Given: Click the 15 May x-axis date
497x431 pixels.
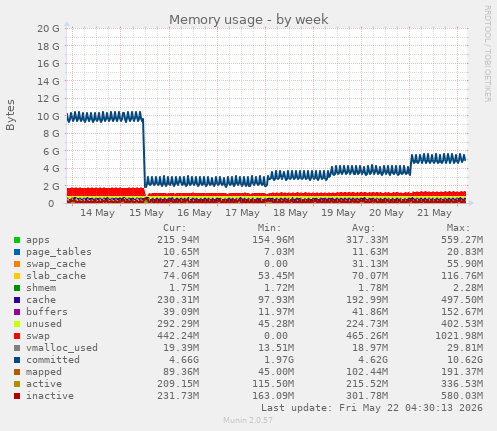Looking at the screenshot, I should [x=146, y=213].
